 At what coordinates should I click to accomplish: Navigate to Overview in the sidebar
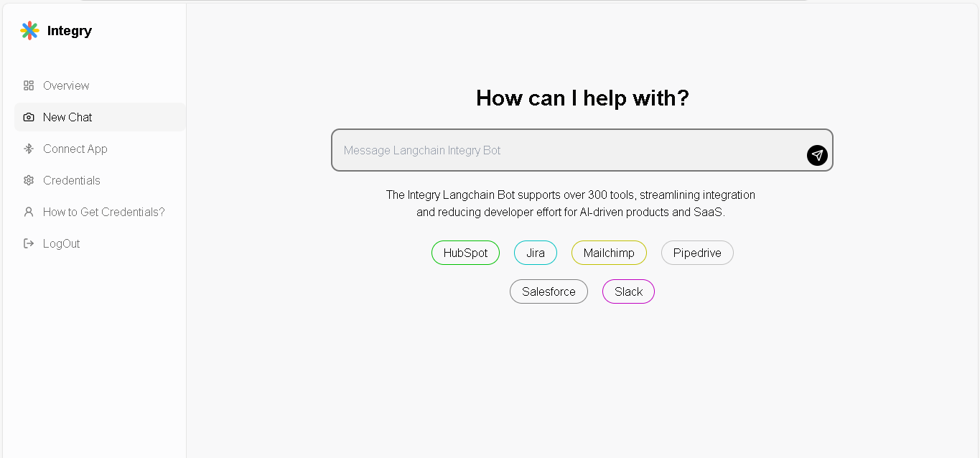coord(66,85)
